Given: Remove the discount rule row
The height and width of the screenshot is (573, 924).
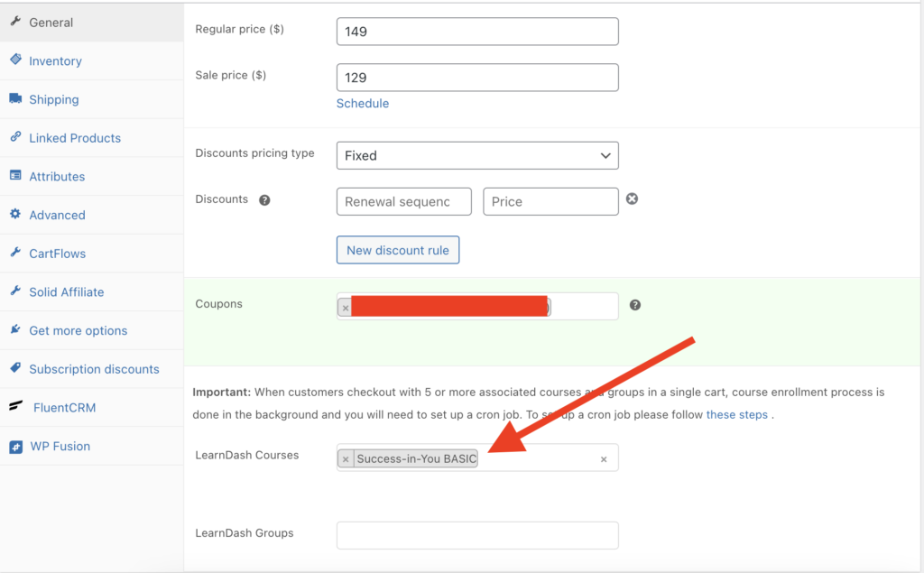Looking at the screenshot, I should 632,199.
